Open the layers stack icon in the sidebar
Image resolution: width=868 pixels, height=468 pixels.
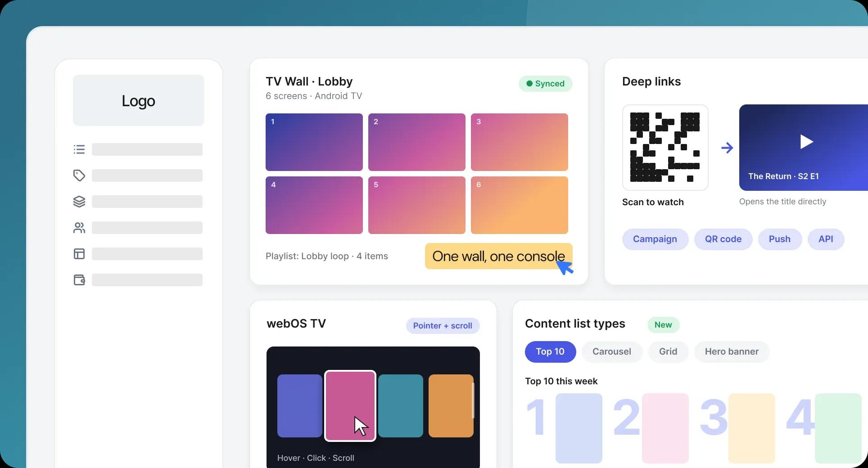[x=79, y=202]
